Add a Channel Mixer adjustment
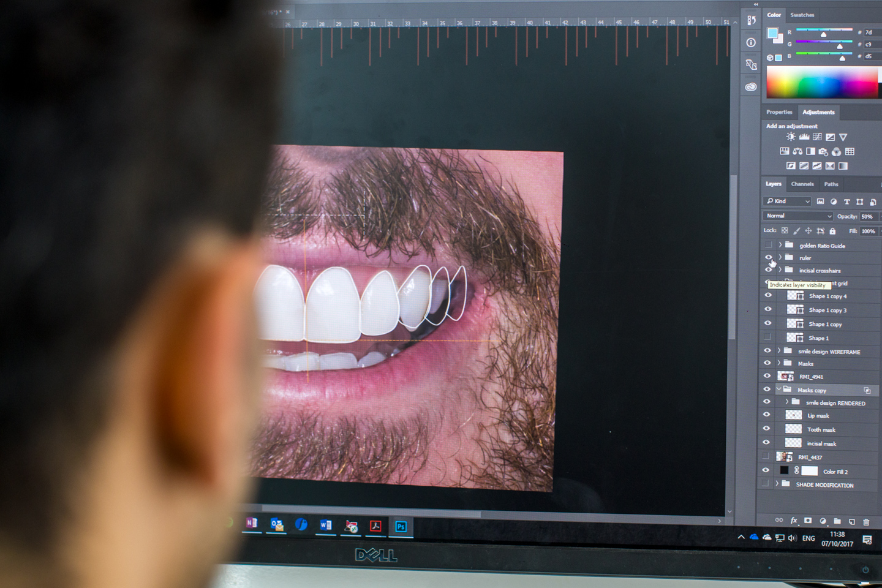Image resolution: width=882 pixels, height=588 pixels. coord(836,151)
